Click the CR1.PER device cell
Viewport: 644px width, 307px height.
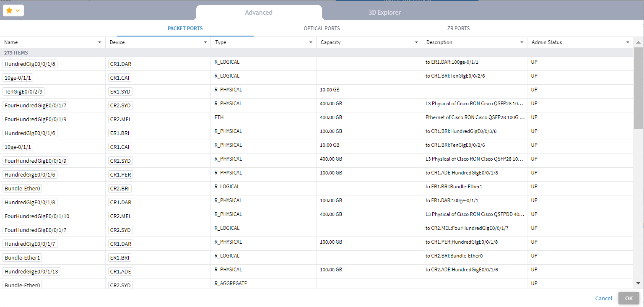121,174
